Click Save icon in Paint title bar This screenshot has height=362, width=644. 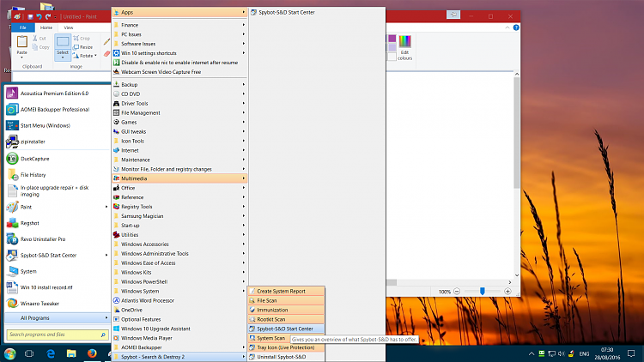point(30,17)
